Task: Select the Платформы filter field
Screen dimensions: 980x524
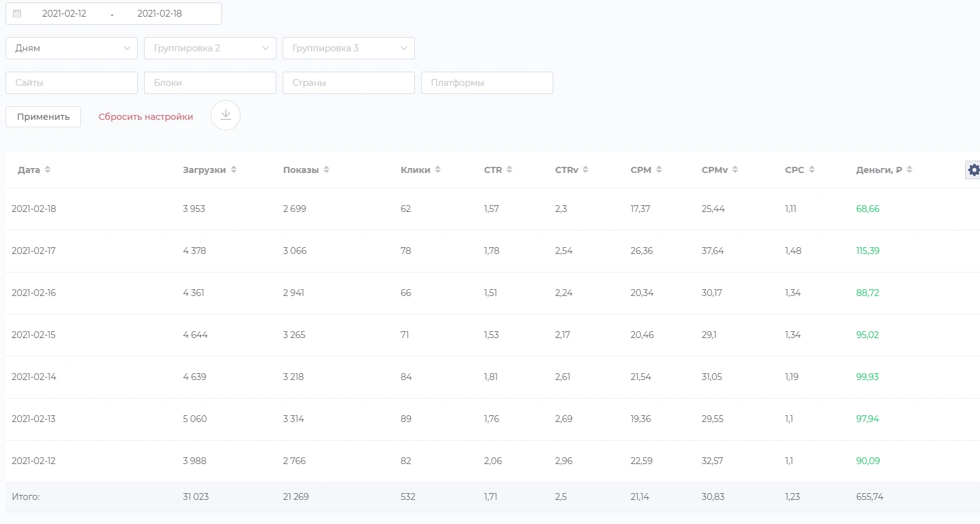Action: click(487, 83)
